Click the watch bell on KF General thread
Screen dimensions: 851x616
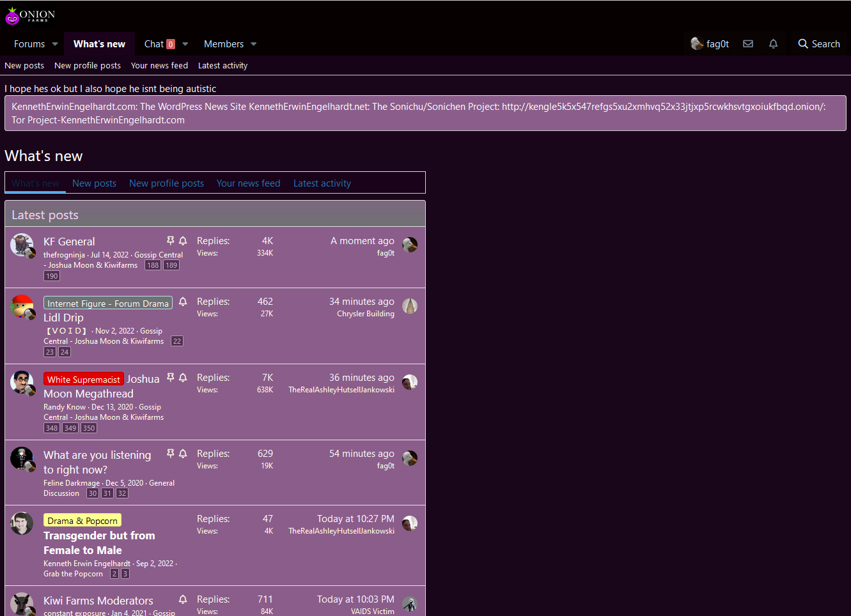click(183, 241)
